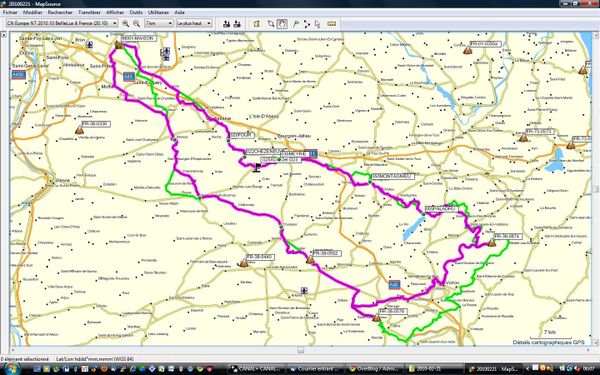Select the route tool icon
Image resolution: width=600 pixels, height=375 pixels.
tap(307, 24)
